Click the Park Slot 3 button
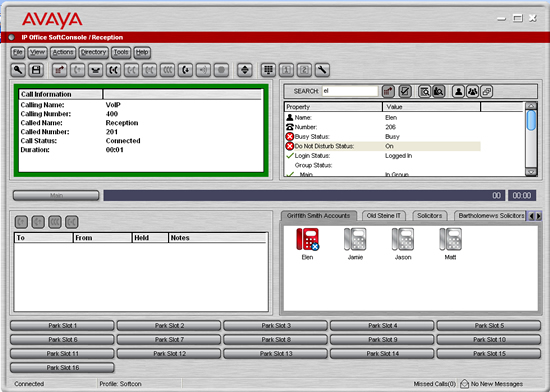Image resolution: width=550 pixels, height=392 pixels. pyautogui.click(x=275, y=326)
